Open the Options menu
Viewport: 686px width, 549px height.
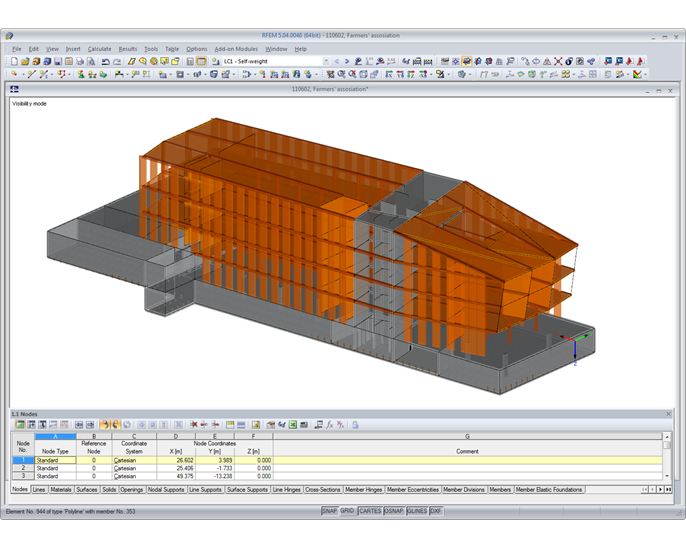point(196,49)
